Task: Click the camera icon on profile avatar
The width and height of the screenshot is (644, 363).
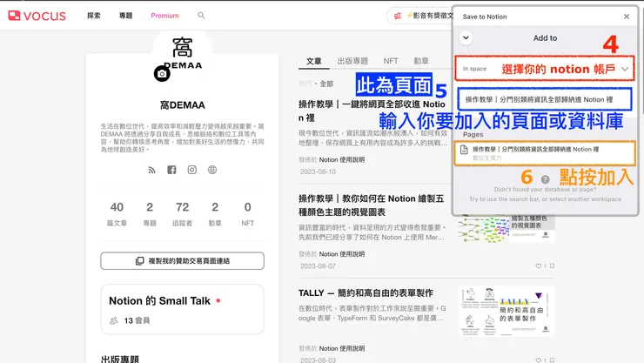Action: [x=162, y=74]
